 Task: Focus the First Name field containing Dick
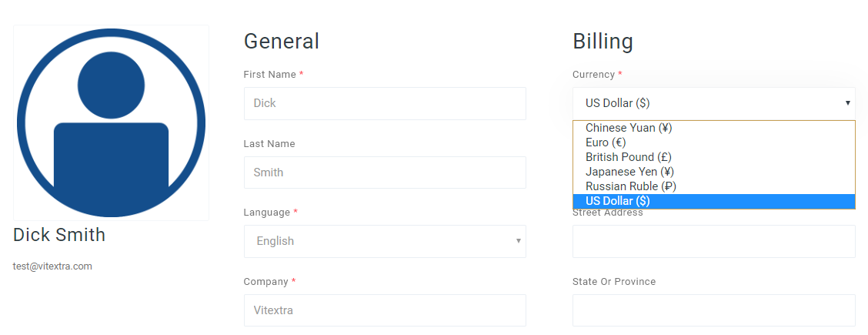385,103
